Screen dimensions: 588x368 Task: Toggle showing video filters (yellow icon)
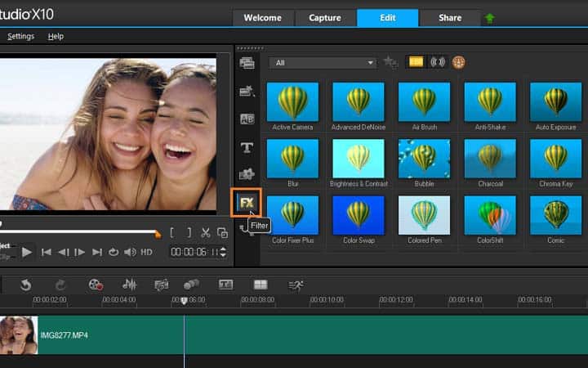pos(416,62)
